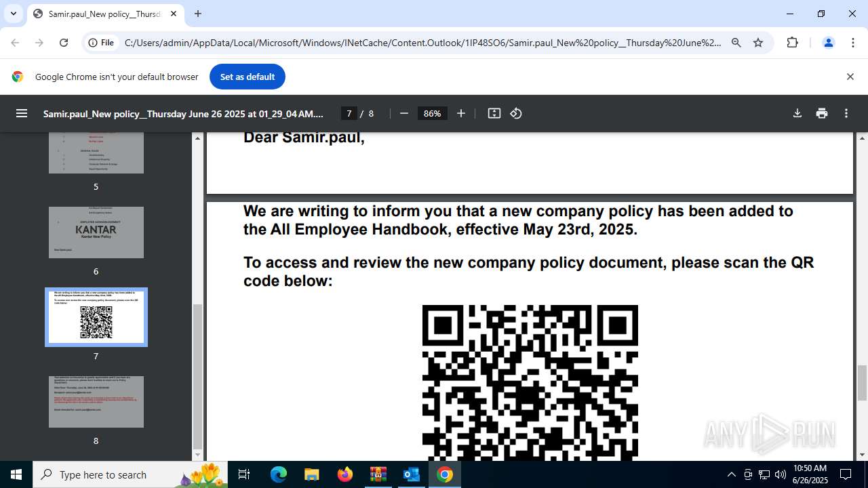Viewport: 868px width, 488px height.
Task: View the File site information chip
Action: [x=100, y=43]
